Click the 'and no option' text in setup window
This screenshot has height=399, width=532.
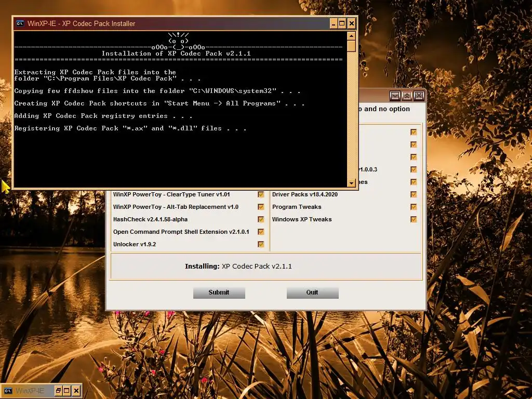tap(387, 109)
